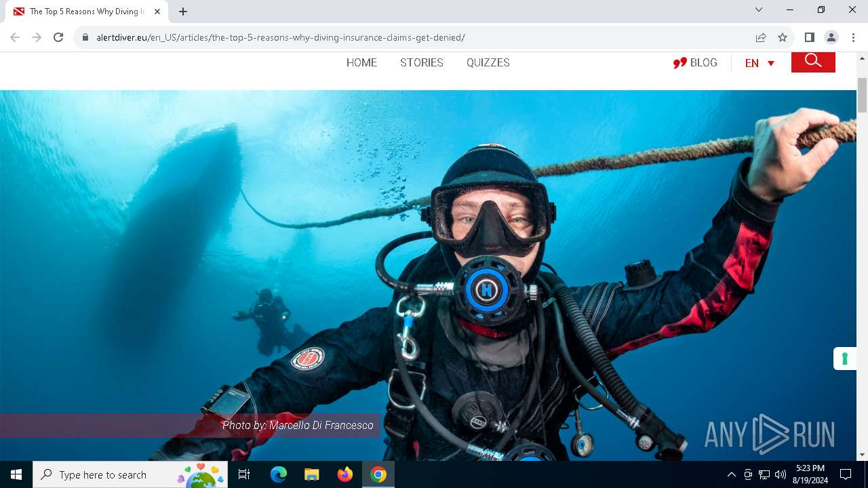This screenshot has width=868, height=488.
Task: Open the HOME menu item
Action: (361, 62)
